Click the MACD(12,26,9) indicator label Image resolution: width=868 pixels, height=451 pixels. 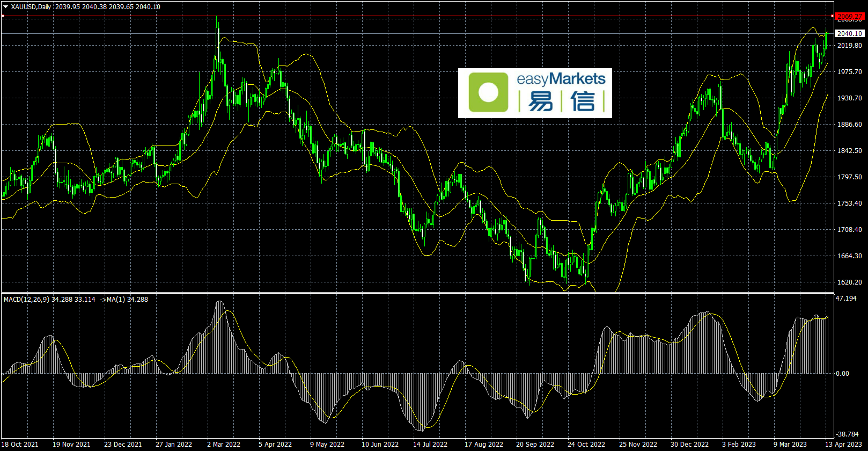coord(26,300)
